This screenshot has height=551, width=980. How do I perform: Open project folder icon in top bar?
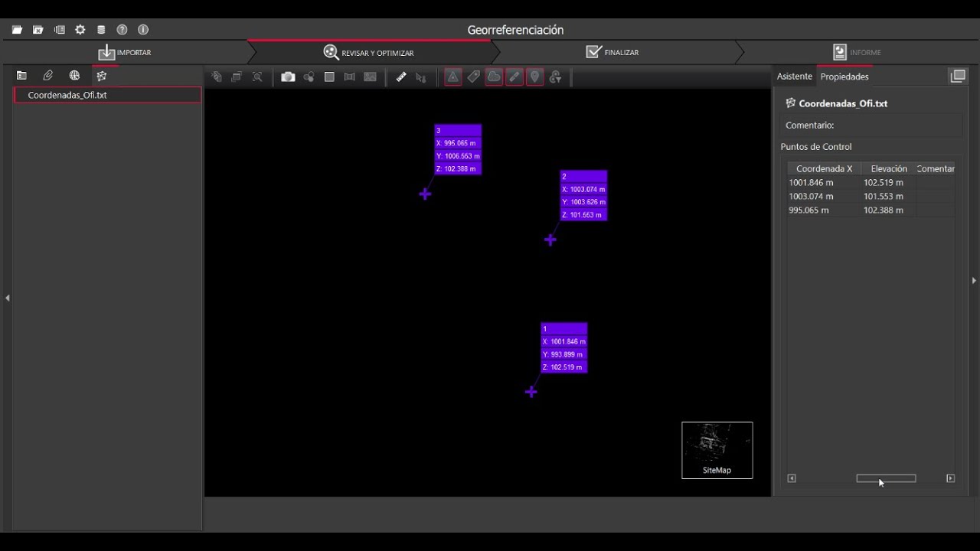click(17, 30)
